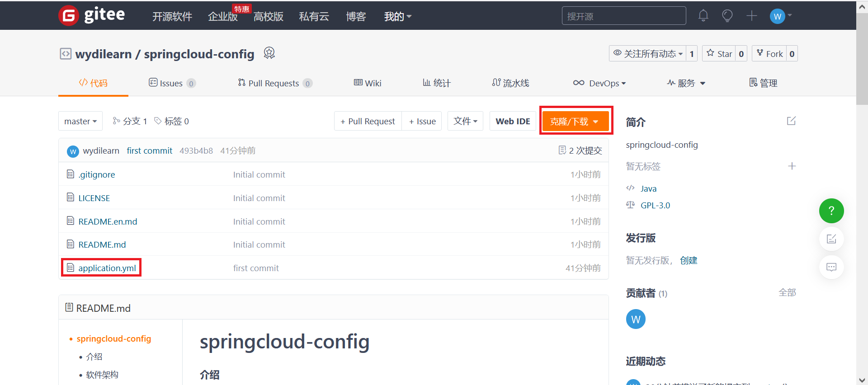
Task: Fork the repository
Action: [x=769, y=54]
